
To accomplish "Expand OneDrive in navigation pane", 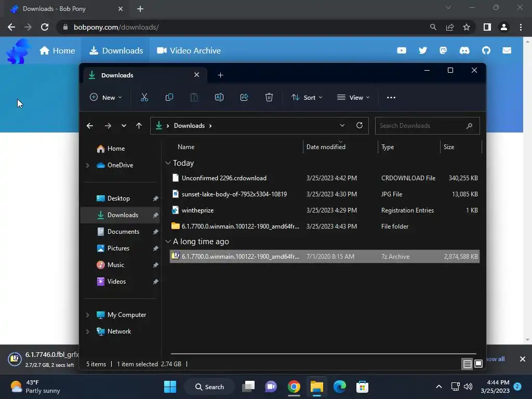I will [87, 165].
